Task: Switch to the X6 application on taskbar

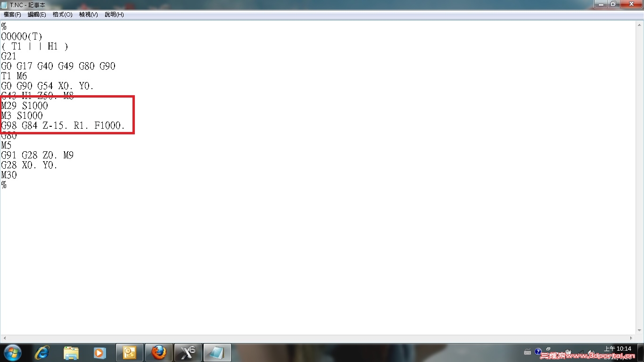Action: point(188,353)
